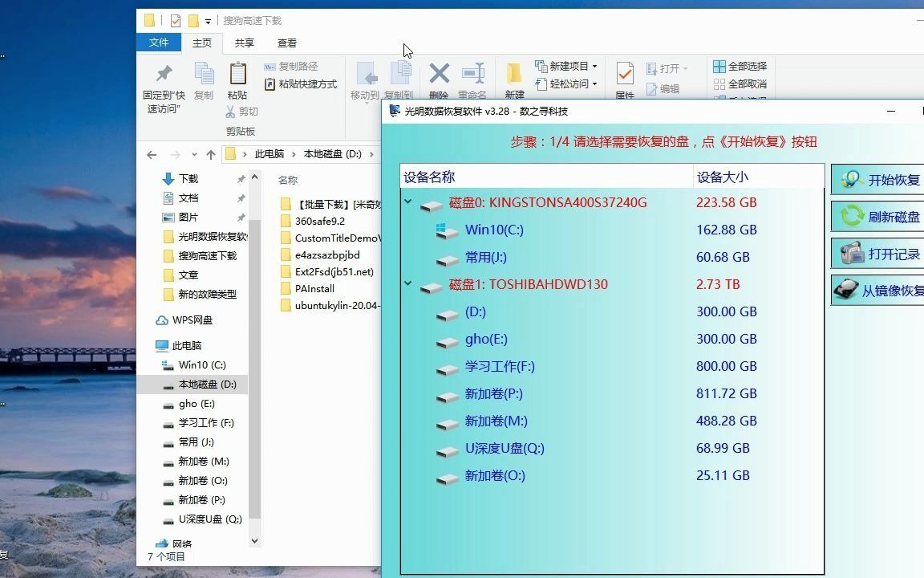Viewport: 924px width, 578px height.
Task: Open 下载 in the quick access sidebar
Action: [188, 179]
